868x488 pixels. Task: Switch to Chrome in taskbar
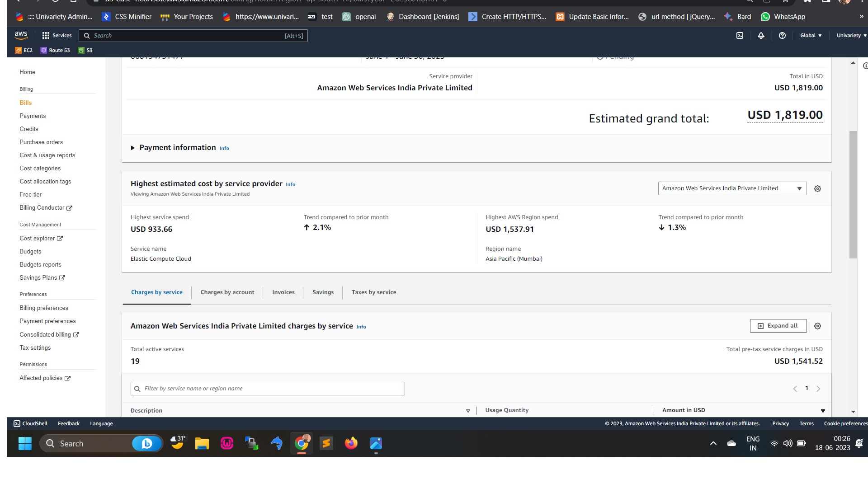tap(302, 444)
